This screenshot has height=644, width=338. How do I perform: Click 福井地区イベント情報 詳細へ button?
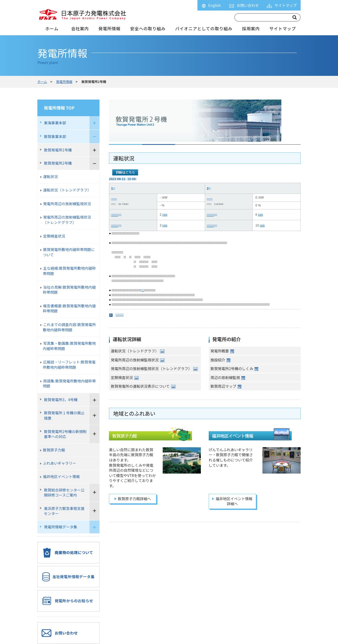point(232,501)
